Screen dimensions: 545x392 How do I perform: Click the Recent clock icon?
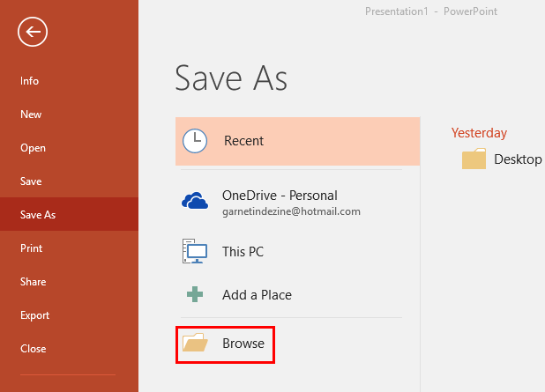click(x=195, y=140)
